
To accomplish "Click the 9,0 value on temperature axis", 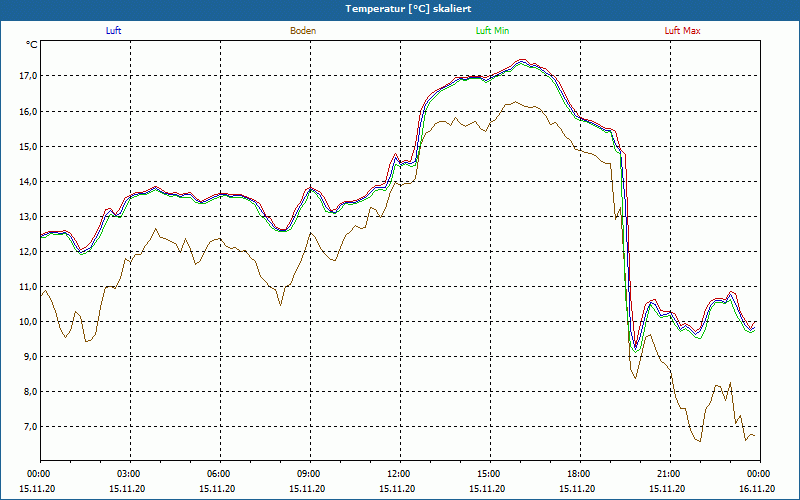I will click(x=30, y=357).
